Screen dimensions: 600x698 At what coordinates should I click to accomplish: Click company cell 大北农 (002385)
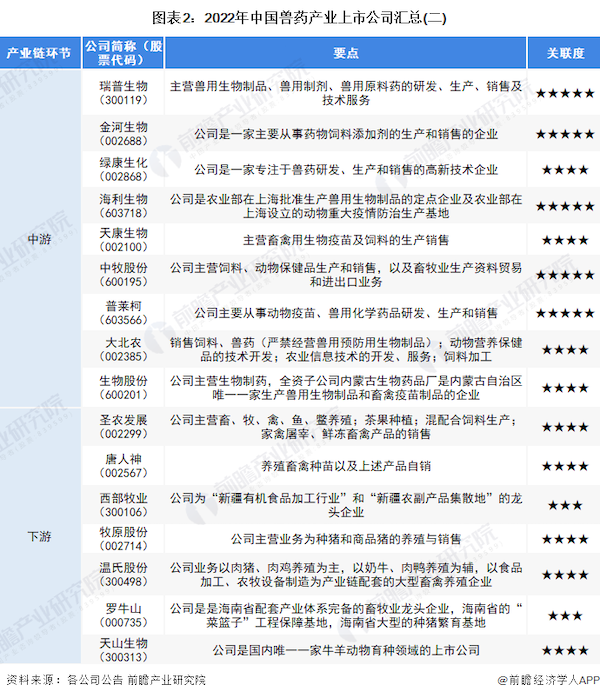coord(123,349)
